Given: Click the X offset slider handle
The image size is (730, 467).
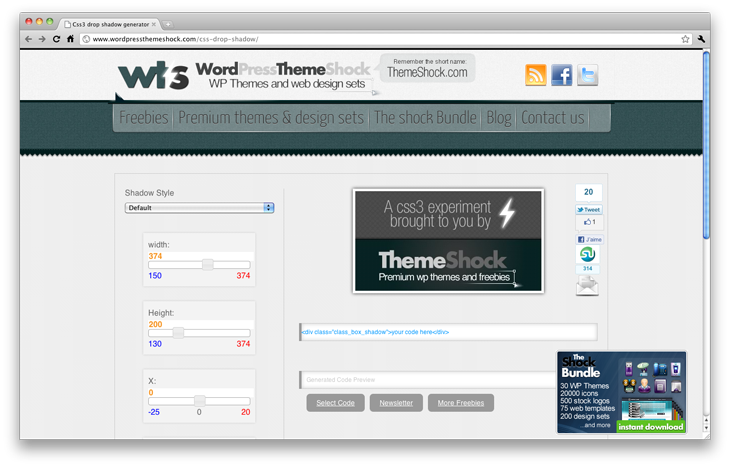Looking at the screenshot, I should [200, 400].
